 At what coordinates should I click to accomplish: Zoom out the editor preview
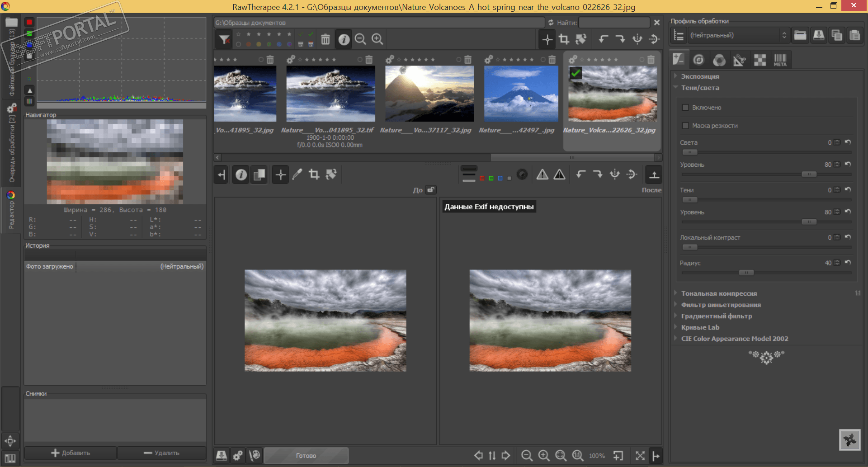pos(527,456)
